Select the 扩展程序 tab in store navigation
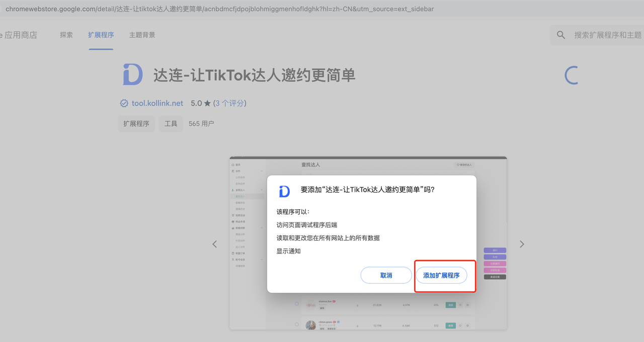Image resolution: width=644 pixels, height=342 pixels. coord(101,35)
